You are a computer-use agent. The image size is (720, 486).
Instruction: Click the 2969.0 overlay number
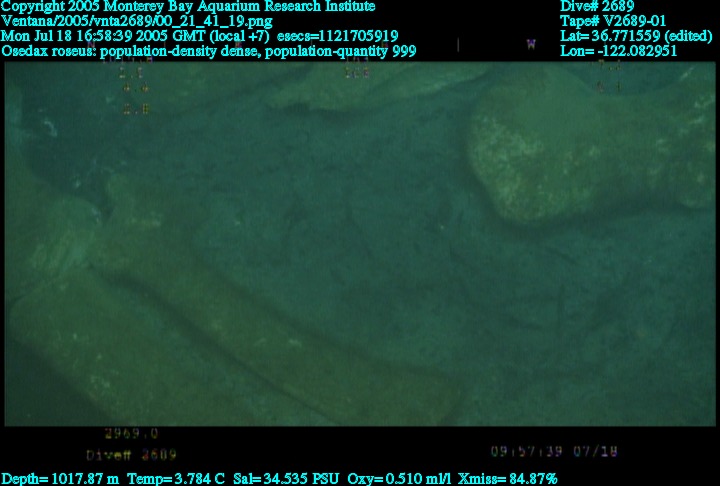[131, 434]
